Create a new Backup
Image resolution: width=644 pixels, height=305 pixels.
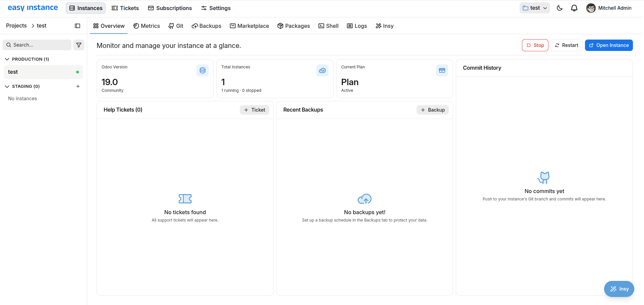[x=433, y=110]
